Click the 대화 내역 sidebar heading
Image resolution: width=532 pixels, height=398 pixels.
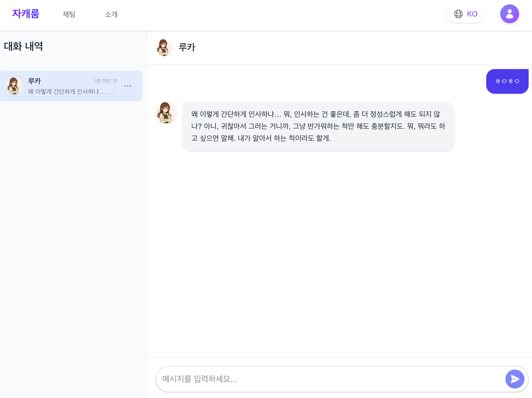[23, 46]
